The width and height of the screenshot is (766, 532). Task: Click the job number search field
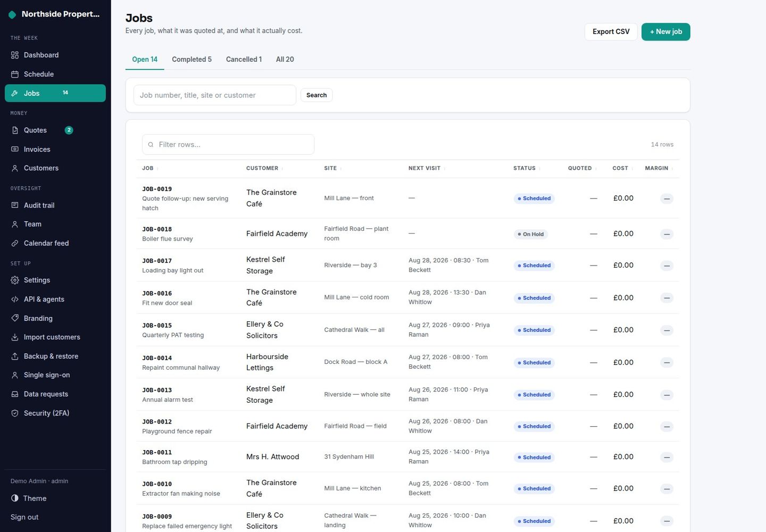pos(215,95)
